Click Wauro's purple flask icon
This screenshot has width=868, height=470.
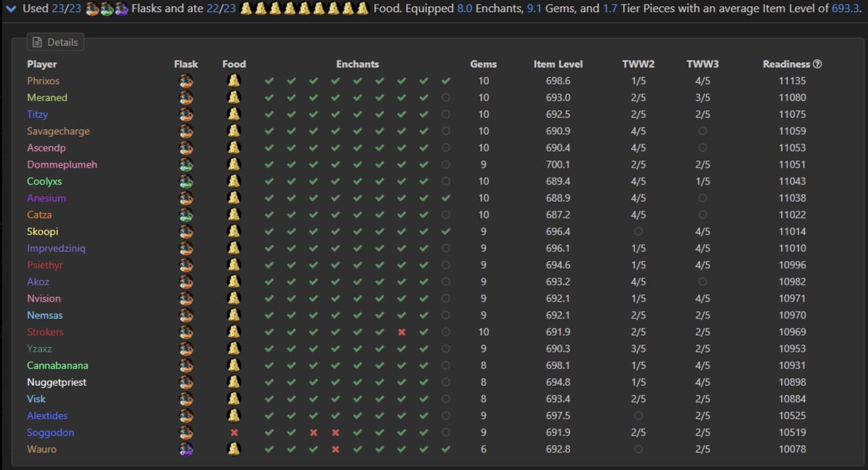(x=186, y=449)
